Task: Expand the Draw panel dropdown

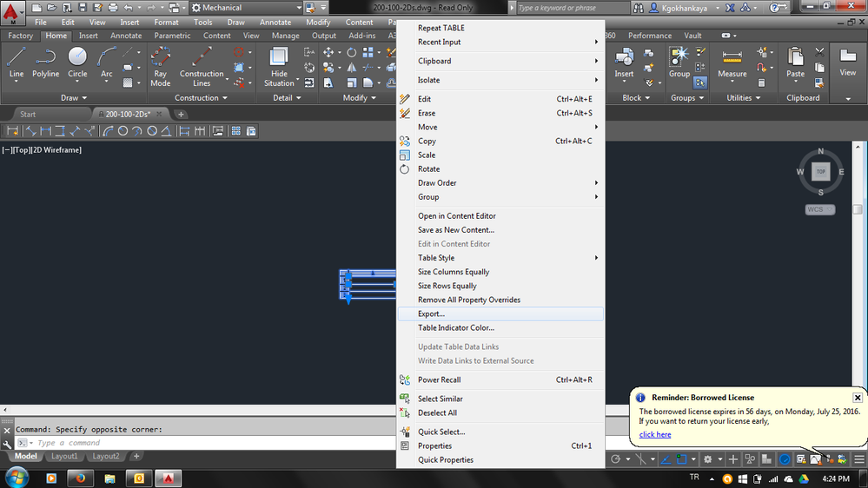Action: coord(74,98)
